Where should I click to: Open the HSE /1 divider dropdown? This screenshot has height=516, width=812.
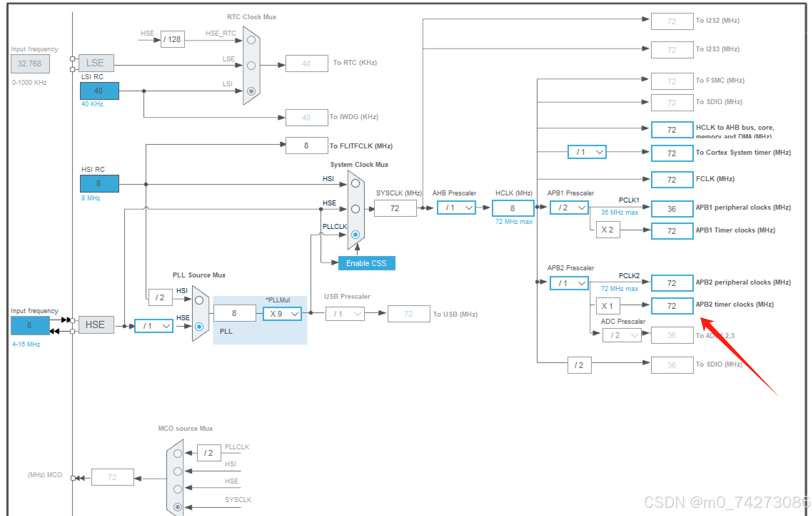click(154, 326)
